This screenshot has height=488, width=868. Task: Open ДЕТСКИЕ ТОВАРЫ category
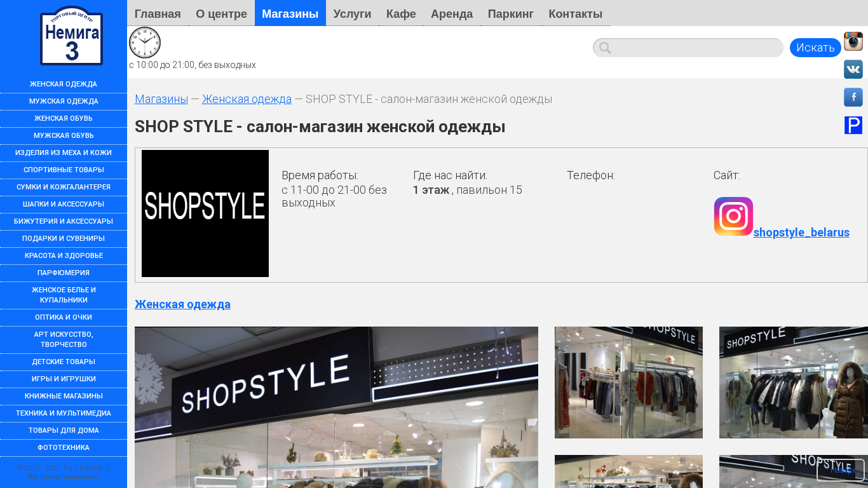click(64, 362)
